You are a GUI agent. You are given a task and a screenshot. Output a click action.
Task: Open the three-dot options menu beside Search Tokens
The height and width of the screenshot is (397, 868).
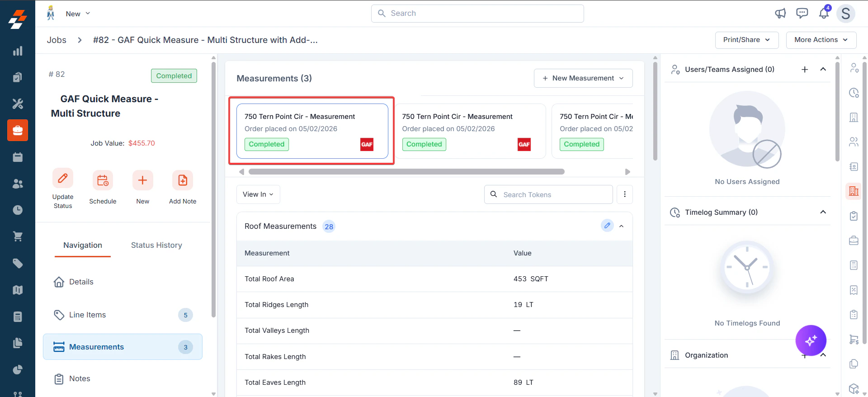(x=625, y=194)
